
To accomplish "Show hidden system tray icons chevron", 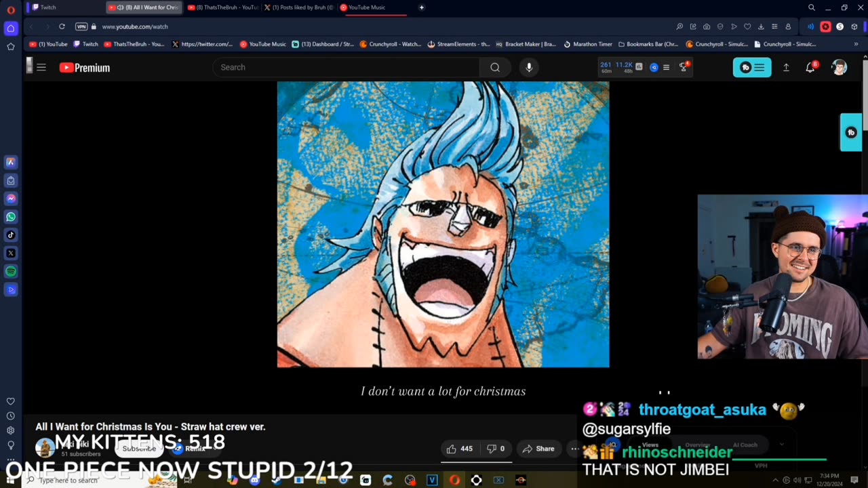I will pos(776,480).
